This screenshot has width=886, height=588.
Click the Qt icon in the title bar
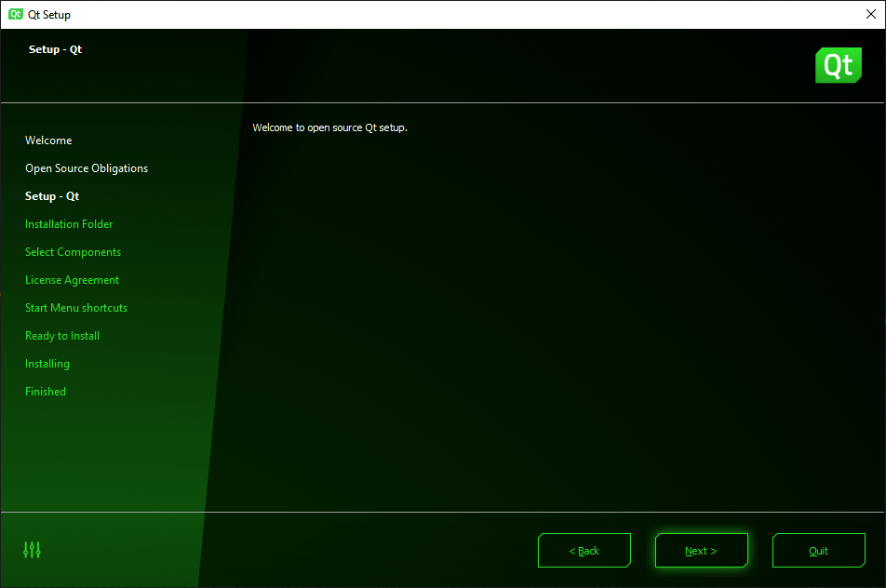coord(15,14)
